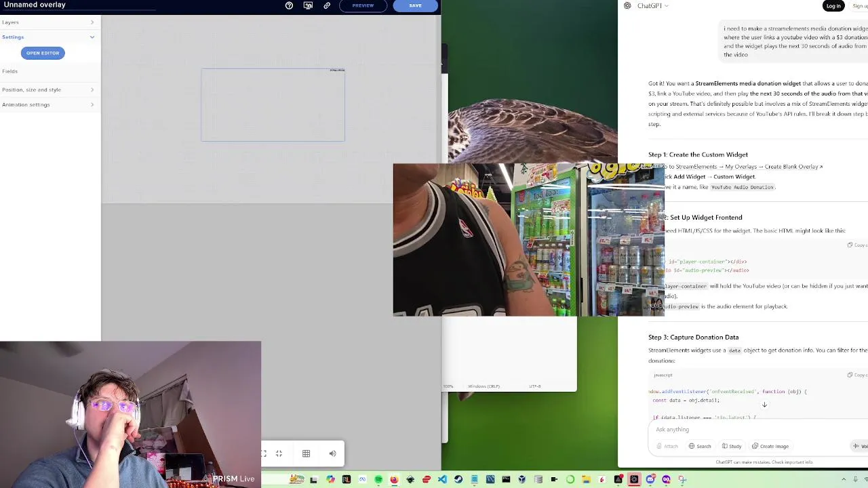The height and width of the screenshot is (488, 868).
Task: Click the Search button in ChatGPT composer
Action: click(700, 446)
